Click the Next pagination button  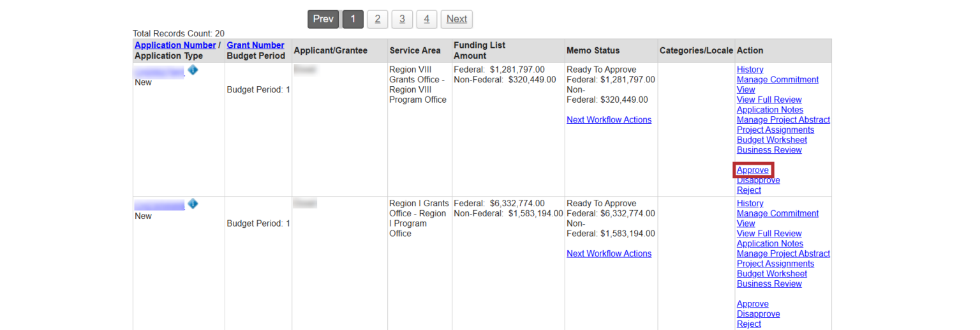pyautogui.click(x=456, y=19)
